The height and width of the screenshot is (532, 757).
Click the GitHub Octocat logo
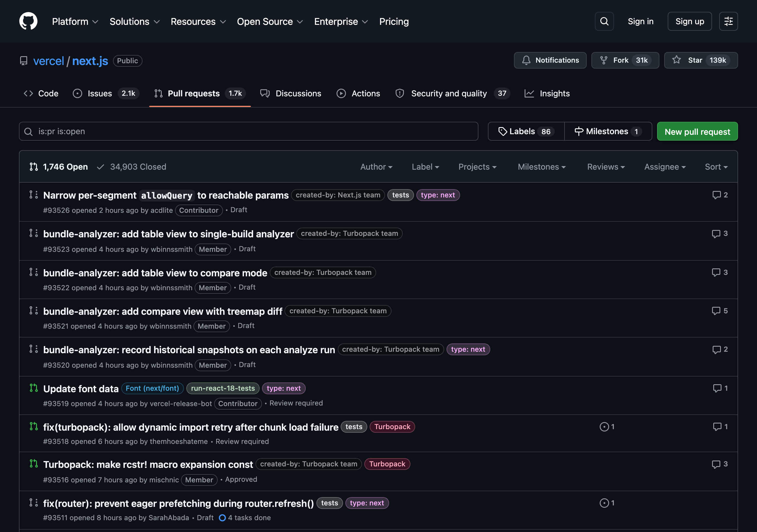click(28, 21)
